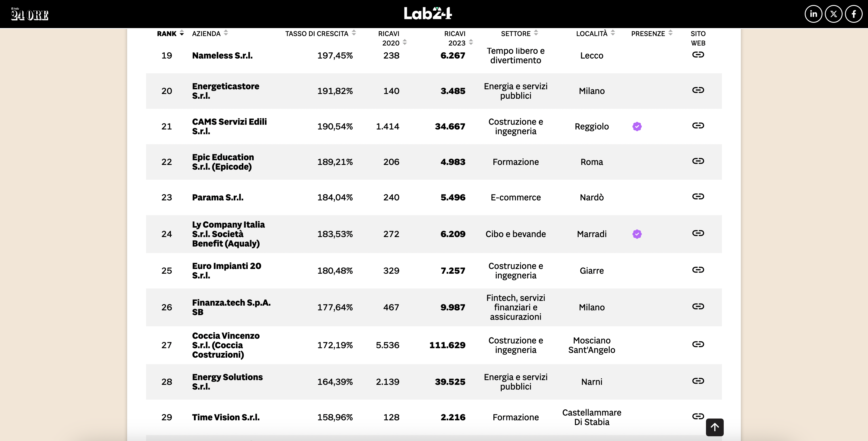The width and height of the screenshot is (868, 441).
Task: Click the purple presence badge for Reggiolo
Action: coord(637,127)
